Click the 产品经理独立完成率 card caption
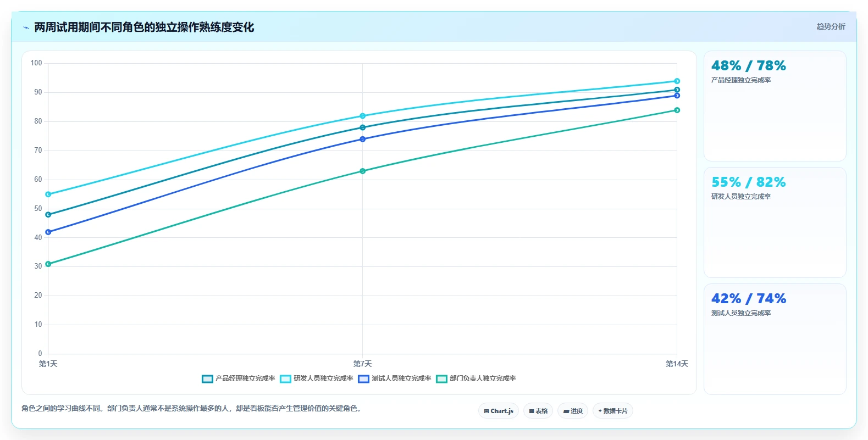868x440 pixels. [x=740, y=80]
